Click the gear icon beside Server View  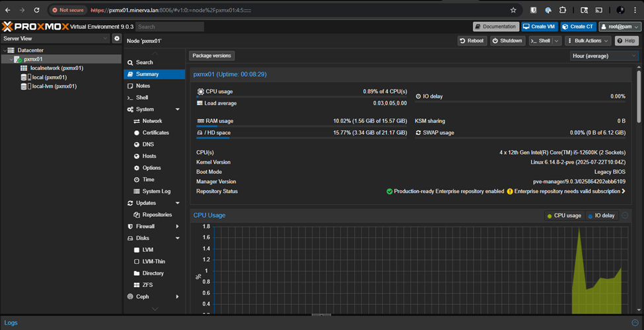click(117, 38)
